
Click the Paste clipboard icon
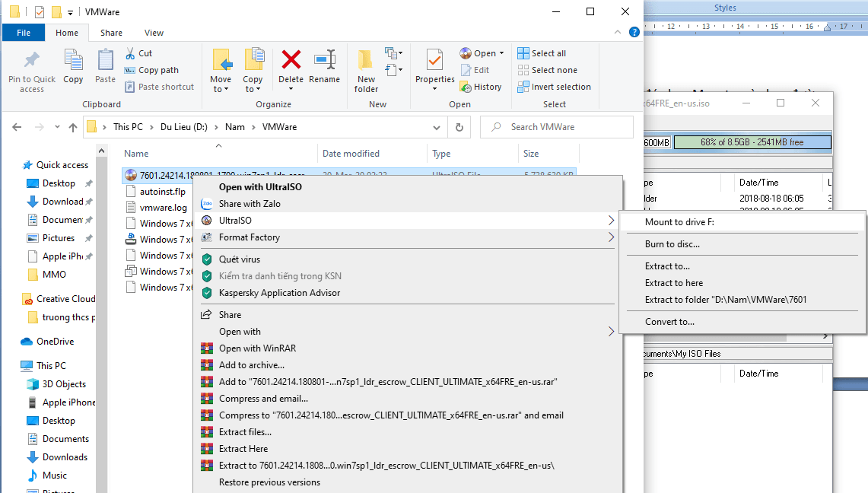(x=105, y=60)
